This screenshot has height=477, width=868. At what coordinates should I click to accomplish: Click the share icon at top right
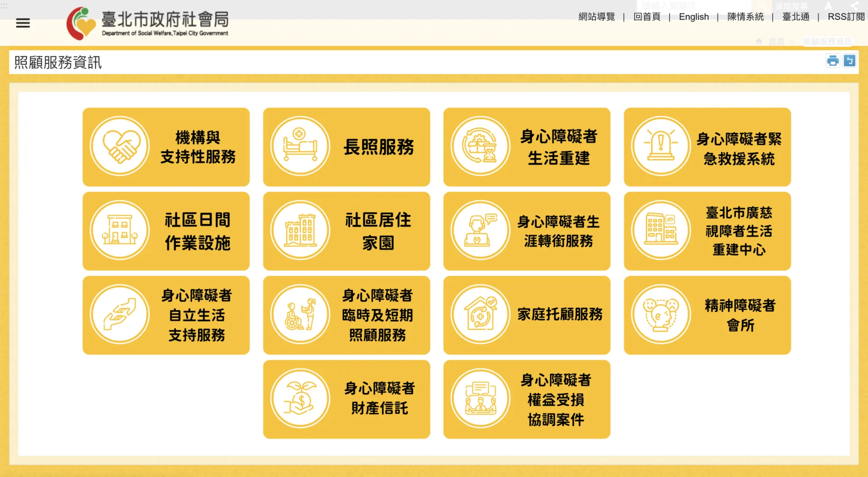pos(854,6)
